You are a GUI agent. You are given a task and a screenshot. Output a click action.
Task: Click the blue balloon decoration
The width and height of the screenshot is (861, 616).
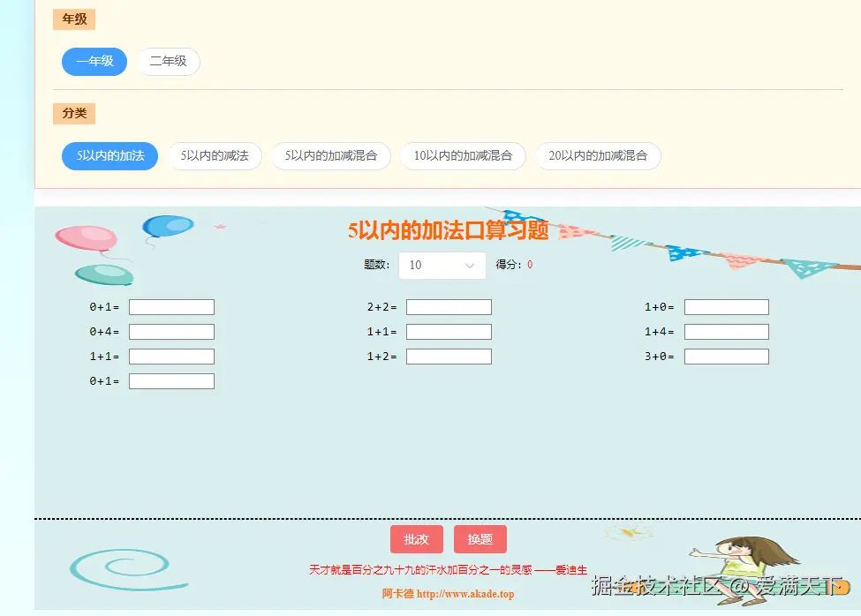(167, 226)
